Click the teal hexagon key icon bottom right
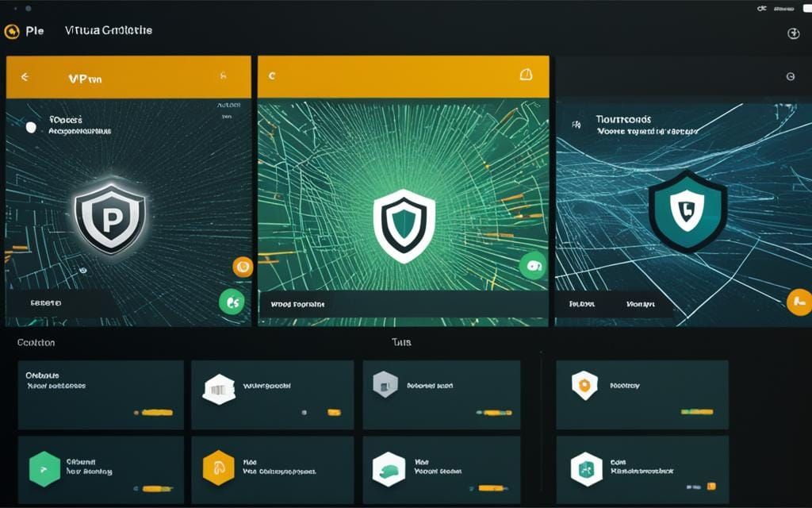This screenshot has height=508, width=812. click(x=585, y=467)
